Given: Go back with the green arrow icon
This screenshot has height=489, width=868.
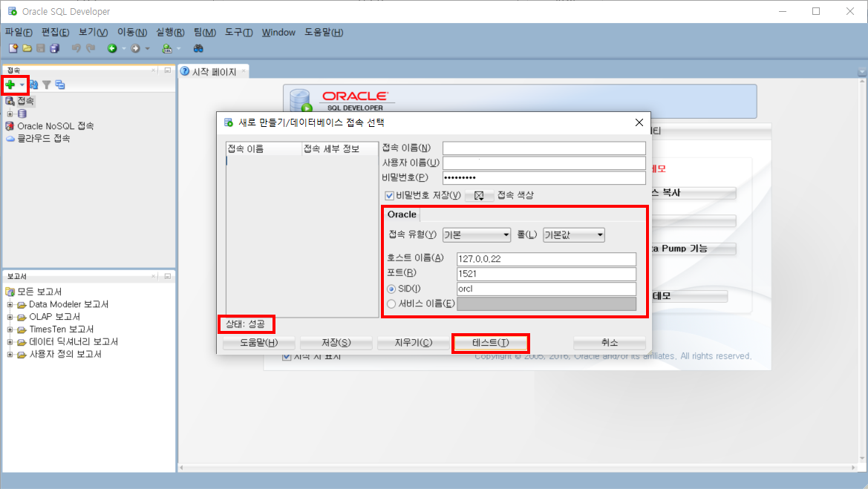Looking at the screenshot, I should (x=112, y=49).
